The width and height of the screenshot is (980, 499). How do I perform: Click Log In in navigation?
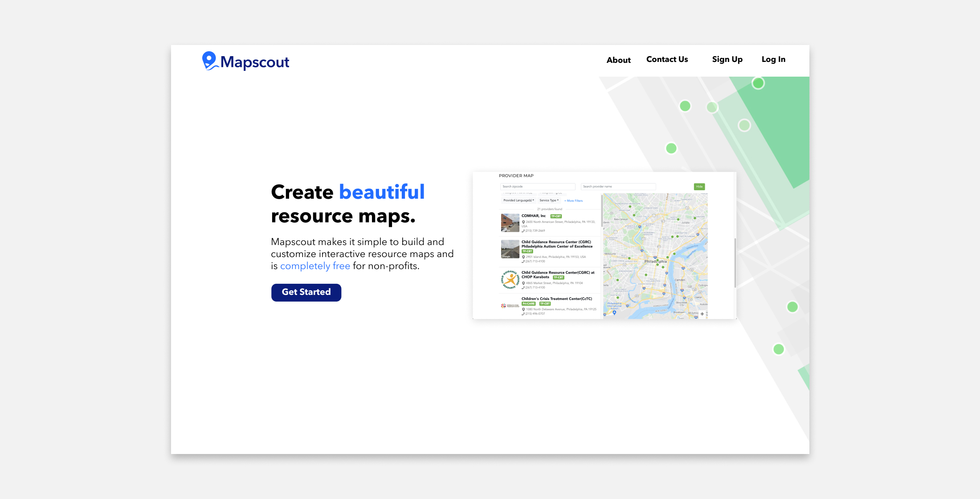773,59
